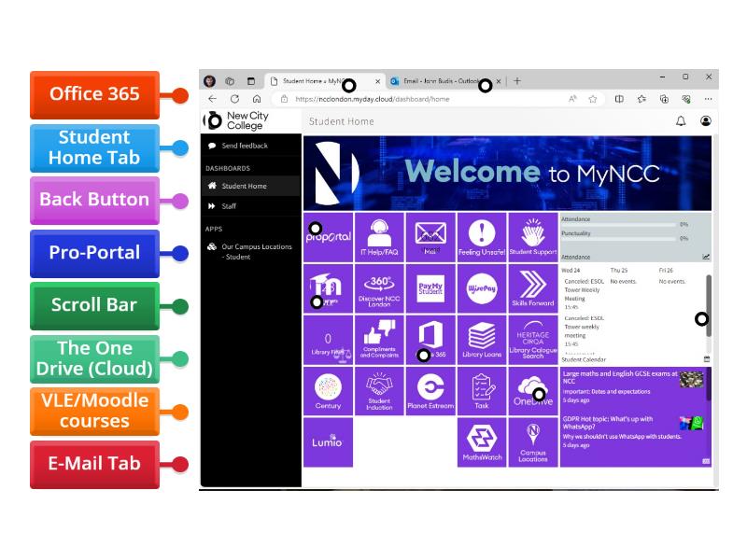
Task: Select Student Home in the sidebar
Action: [x=243, y=186]
